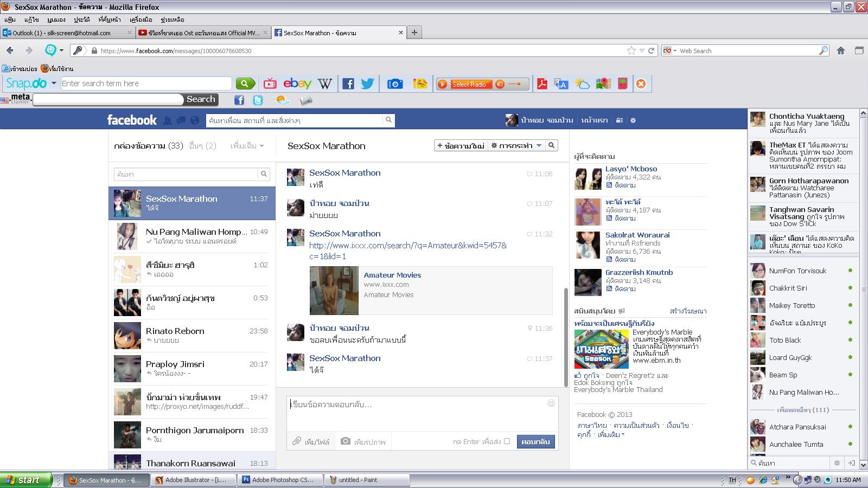The width and height of the screenshot is (868, 488).
Task: Open the URL bar history dropdown arrow
Action: pos(642,50)
